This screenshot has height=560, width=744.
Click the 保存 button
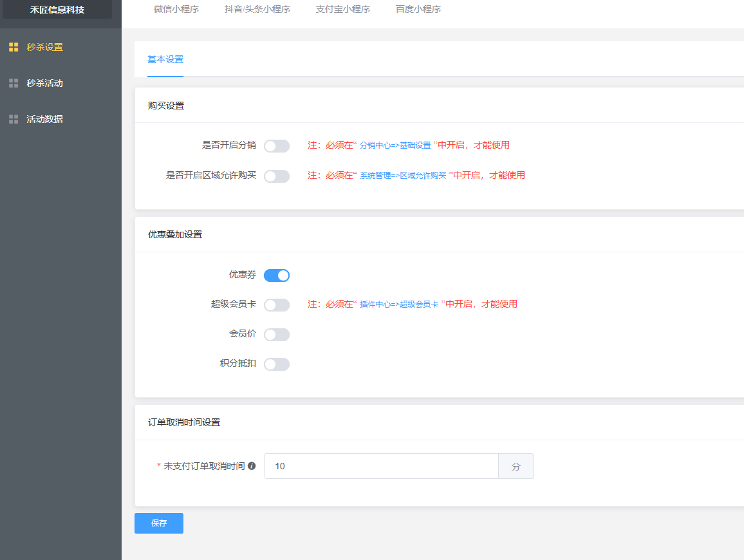pyautogui.click(x=159, y=523)
